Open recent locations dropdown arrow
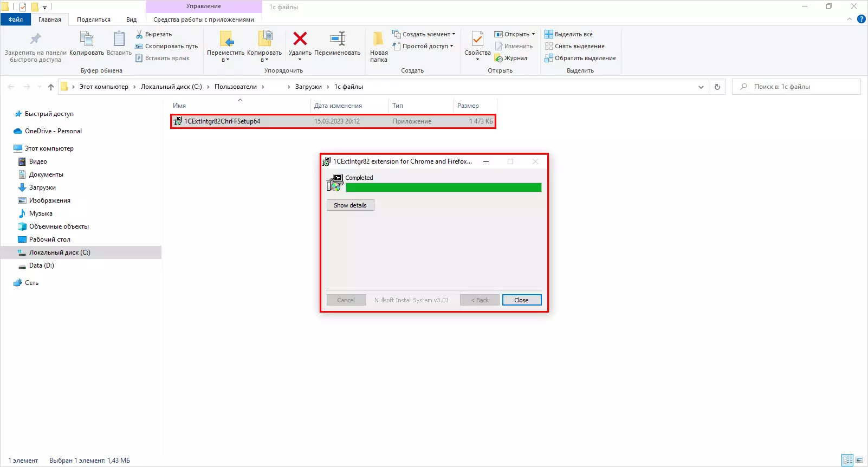Image resolution: width=868 pixels, height=467 pixels. [40, 87]
